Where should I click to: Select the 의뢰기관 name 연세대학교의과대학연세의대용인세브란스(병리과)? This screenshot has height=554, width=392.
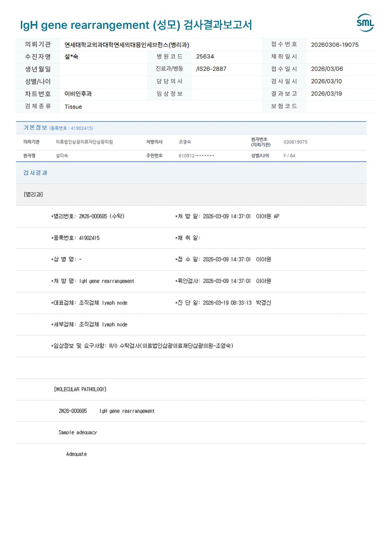127,44
